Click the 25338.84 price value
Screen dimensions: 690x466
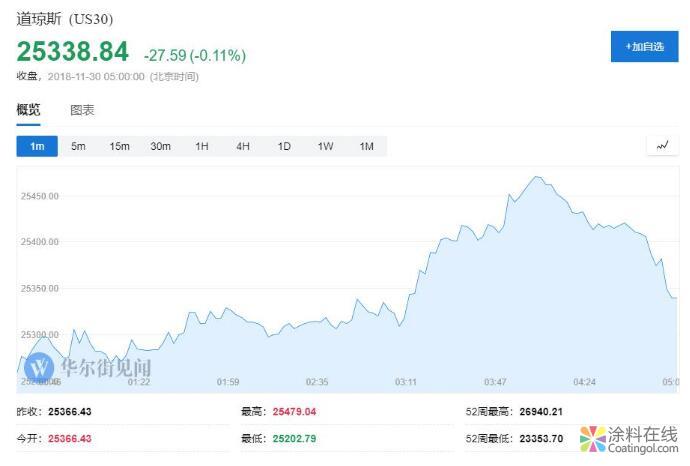pos(72,52)
